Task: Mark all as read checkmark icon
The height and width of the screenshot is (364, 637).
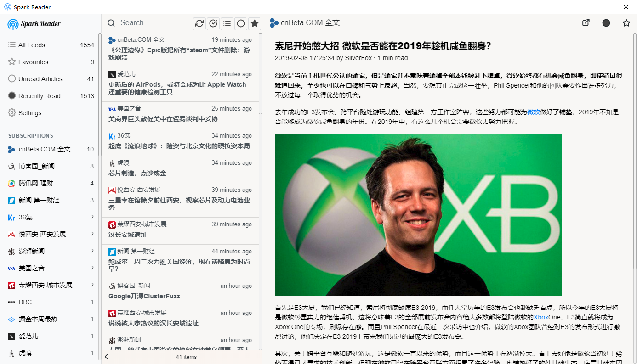Action: point(213,23)
